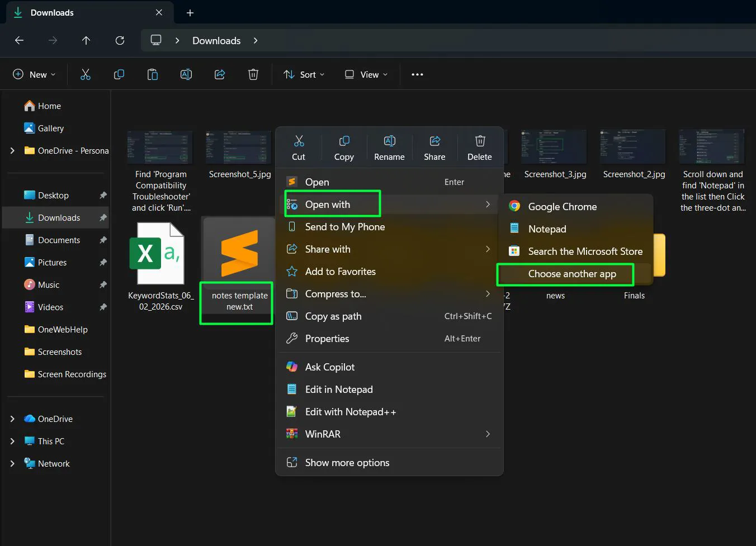756x546 pixels.
Task: Click the Share icon in the toolbar
Action: 220,74
